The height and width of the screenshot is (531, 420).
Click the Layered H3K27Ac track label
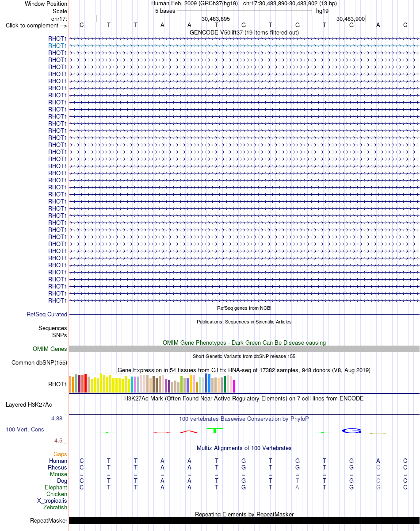click(29, 404)
